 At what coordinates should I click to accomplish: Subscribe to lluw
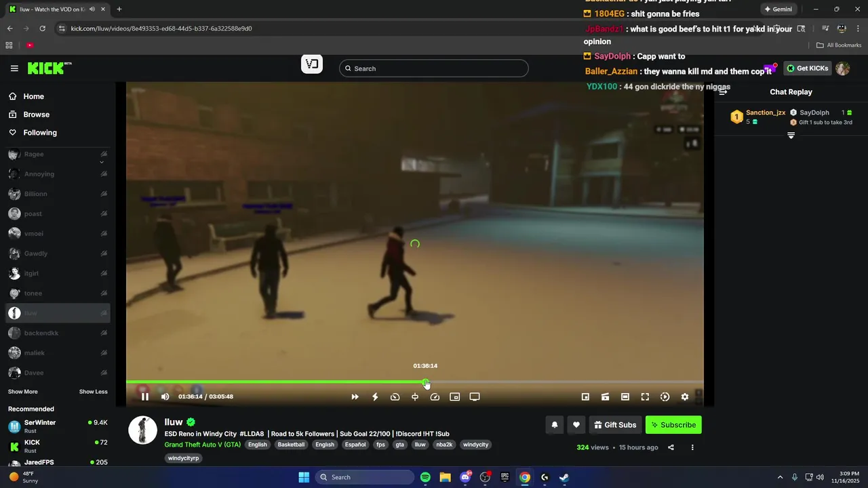pos(673,425)
